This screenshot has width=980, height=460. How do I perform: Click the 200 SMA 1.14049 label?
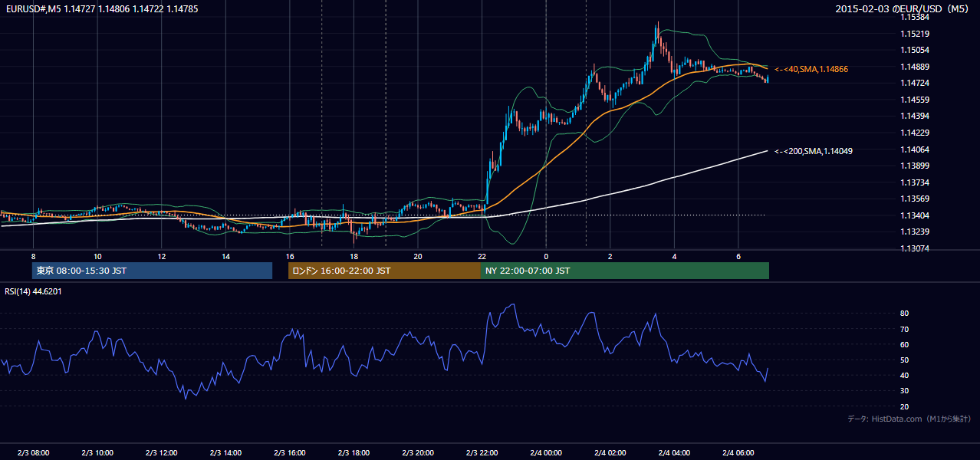coord(814,151)
